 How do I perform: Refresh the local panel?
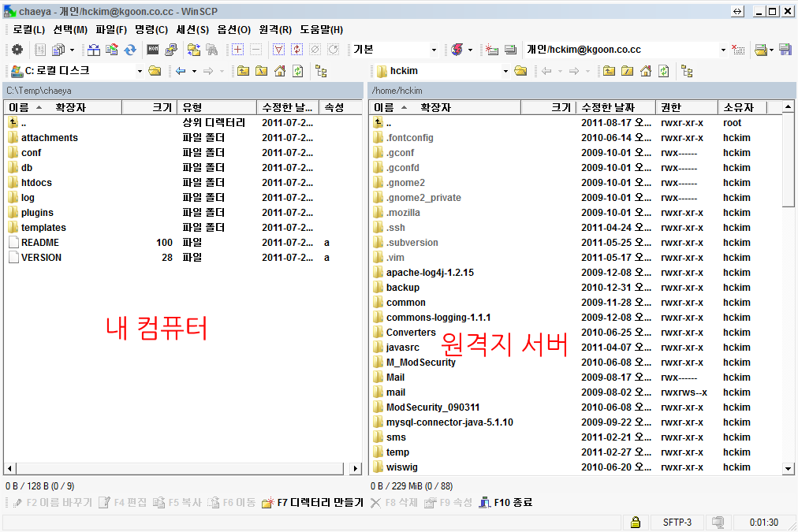click(298, 71)
